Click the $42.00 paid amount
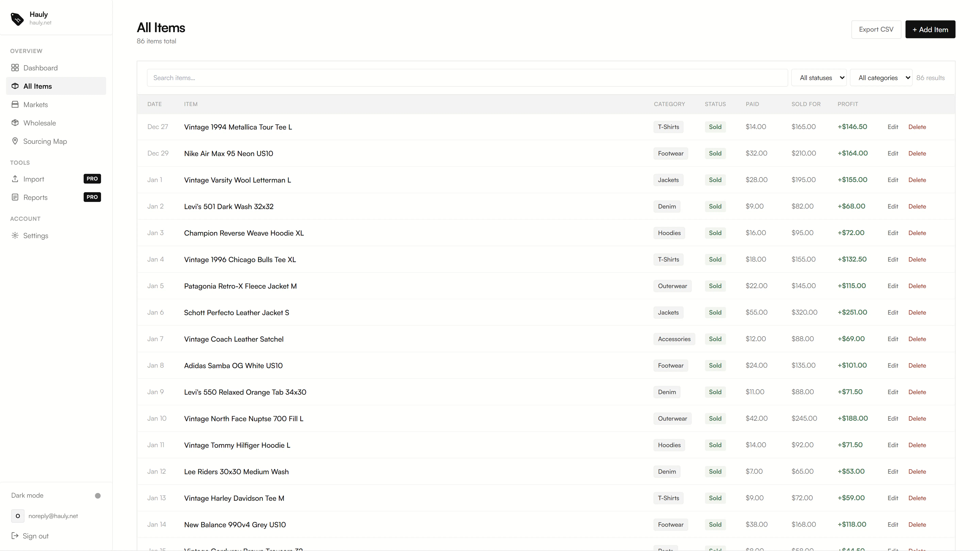The image size is (980, 551). (x=756, y=418)
